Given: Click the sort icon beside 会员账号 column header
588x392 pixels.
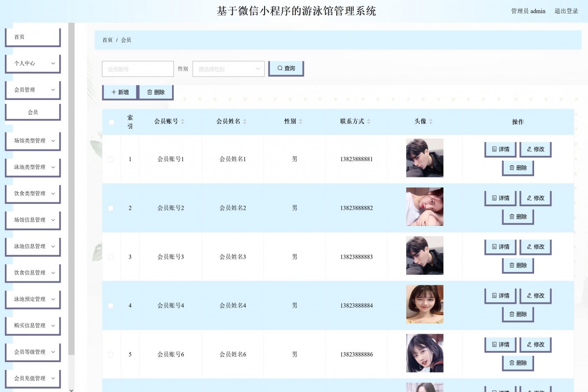Looking at the screenshot, I should [x=184, y=122].
